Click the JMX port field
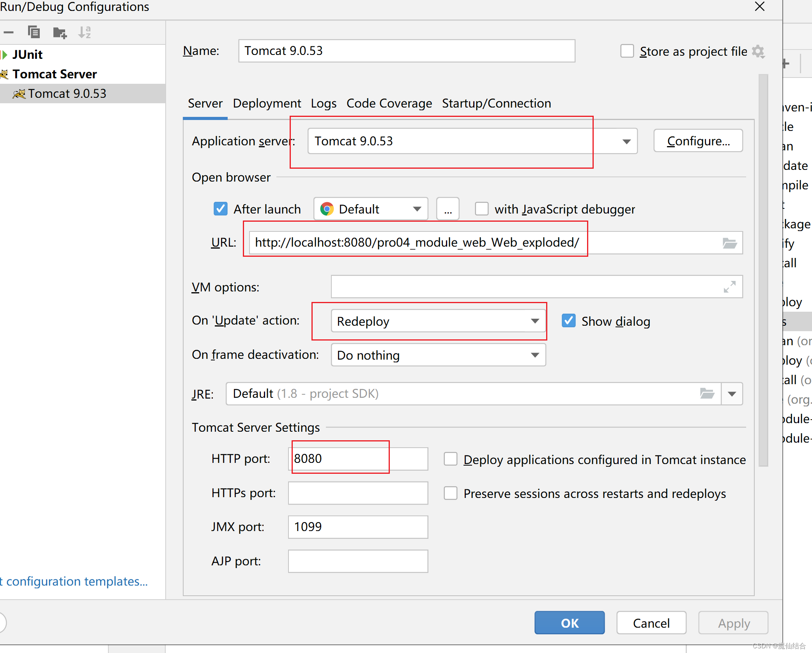The height and width of the screenshot is (653, 812). tap(358, 527)
